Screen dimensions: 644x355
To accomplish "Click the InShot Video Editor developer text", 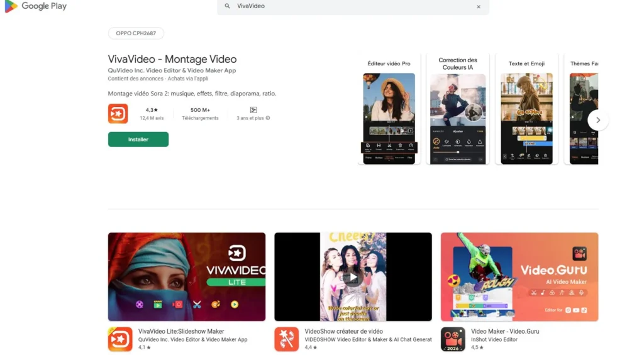I will (x=494, y=340).
